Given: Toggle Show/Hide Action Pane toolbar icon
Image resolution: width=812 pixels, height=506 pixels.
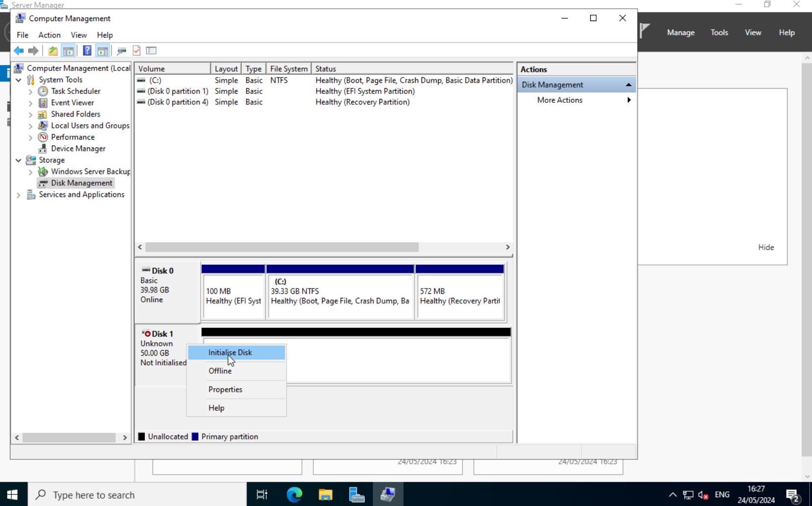Looking at the screenshot, I should click(103, 50).
